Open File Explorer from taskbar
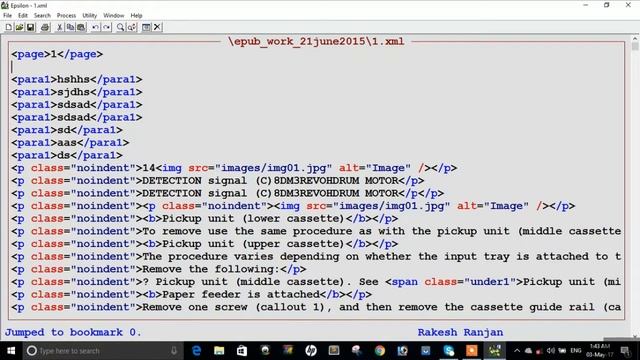The width and height of the screenshot is (640, 360). 219,351
